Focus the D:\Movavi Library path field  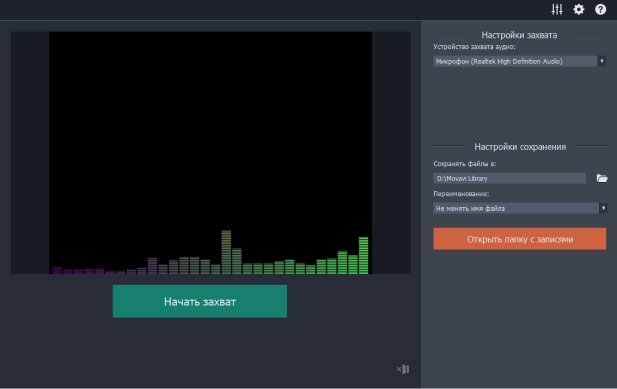pyautogui.click(x=510, y=178)
